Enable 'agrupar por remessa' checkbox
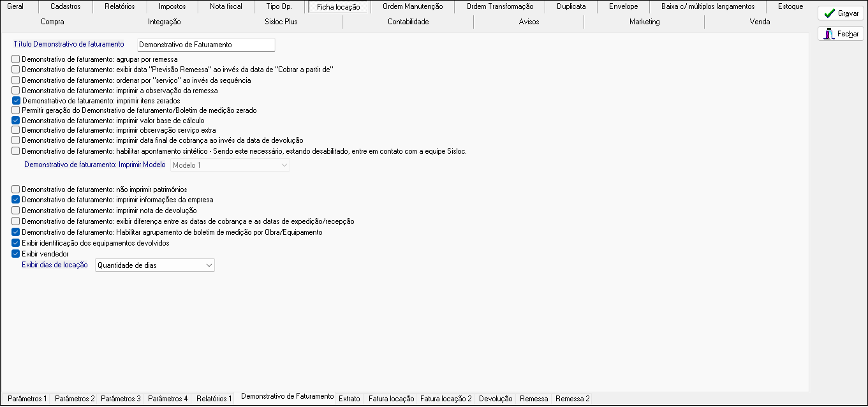 point(16,59)
